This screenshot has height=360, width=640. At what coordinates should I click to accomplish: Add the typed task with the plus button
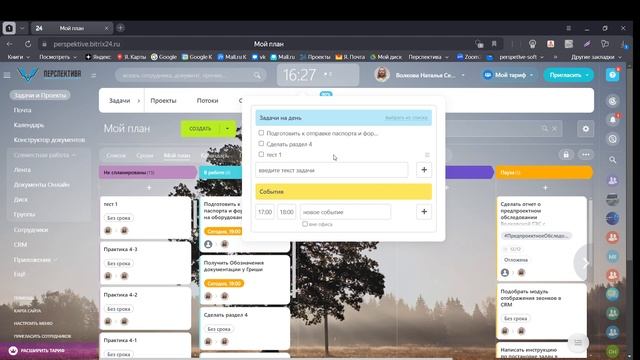click(x=424, y=170)
